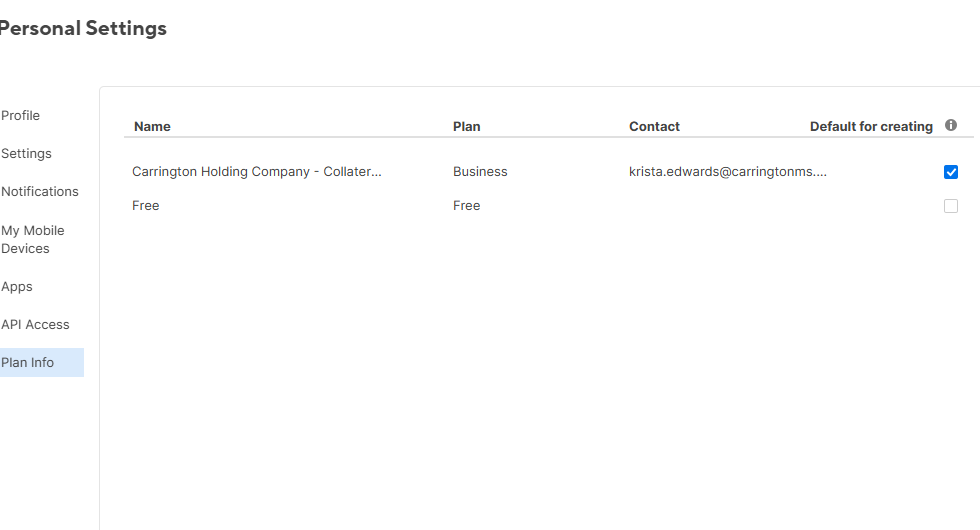Click the Default for creating header
This screenshot has width=980, height=530.
[x=870, y=127]
